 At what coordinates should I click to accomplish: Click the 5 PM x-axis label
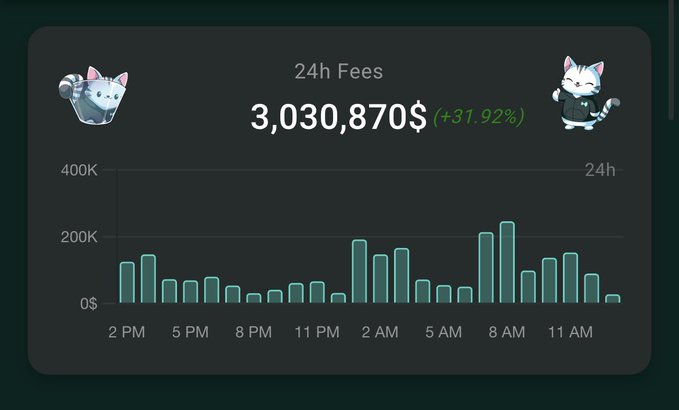coord(190,332)
